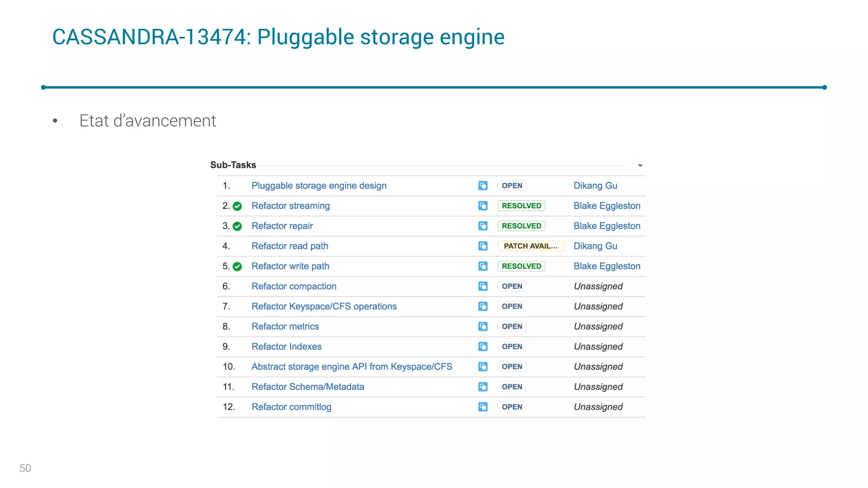The width and height of the screenshot is (868, 488).
Task: Click OPEN status of Refactor Schema/Metadata
Action: coord(512,387)
